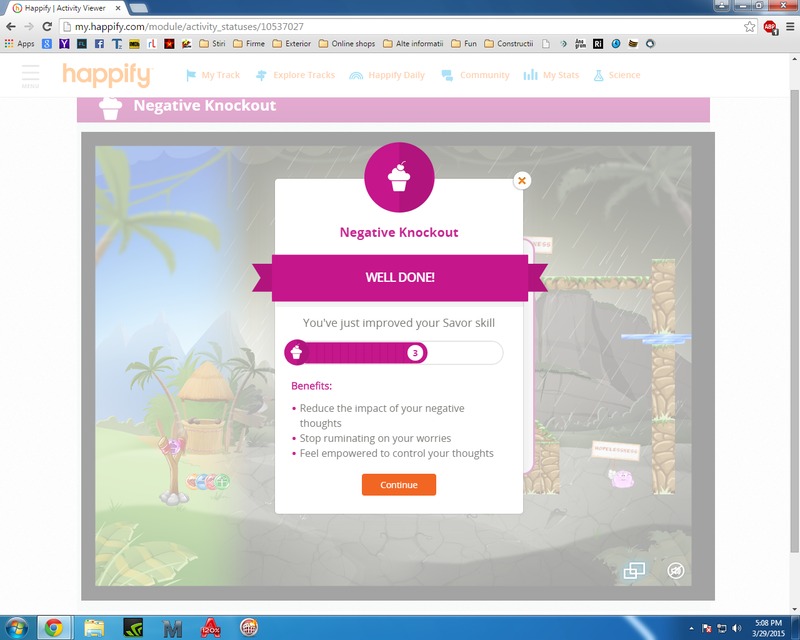Click the Action Center flag tray icon

tap(707, 628)
